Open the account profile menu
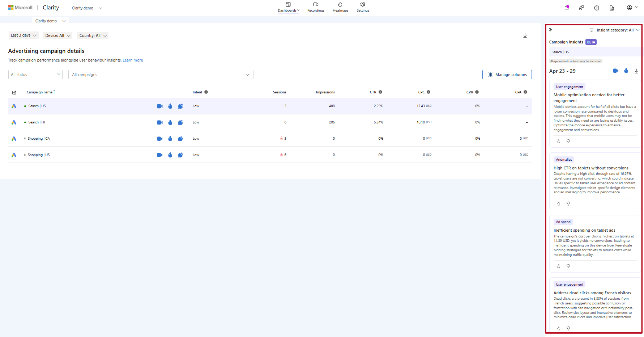 (632, 8)
